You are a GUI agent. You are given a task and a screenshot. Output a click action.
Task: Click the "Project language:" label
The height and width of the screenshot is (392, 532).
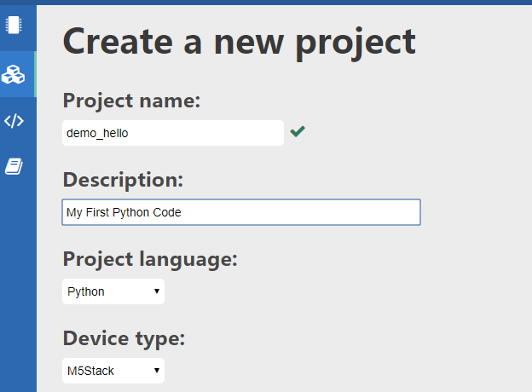point(150,260)
